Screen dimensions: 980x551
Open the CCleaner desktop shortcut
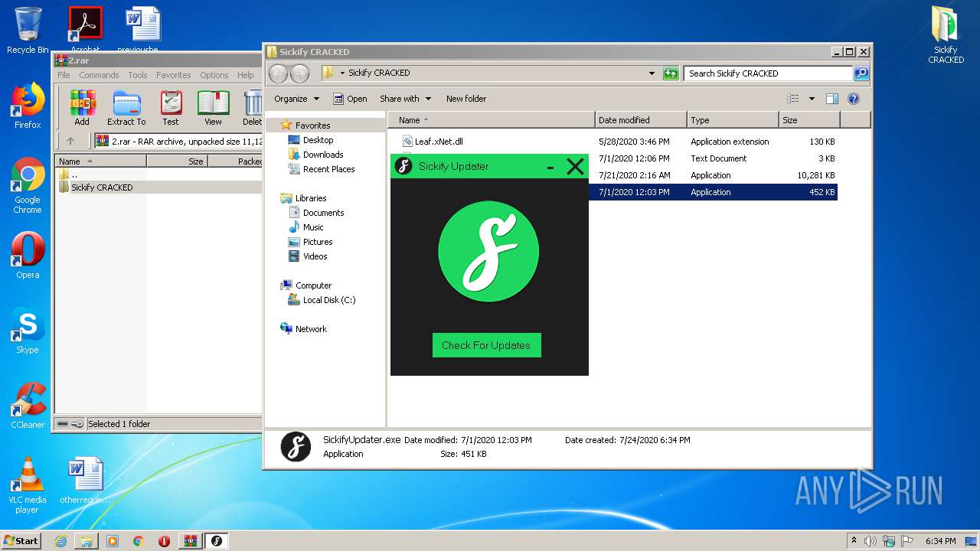28,406
